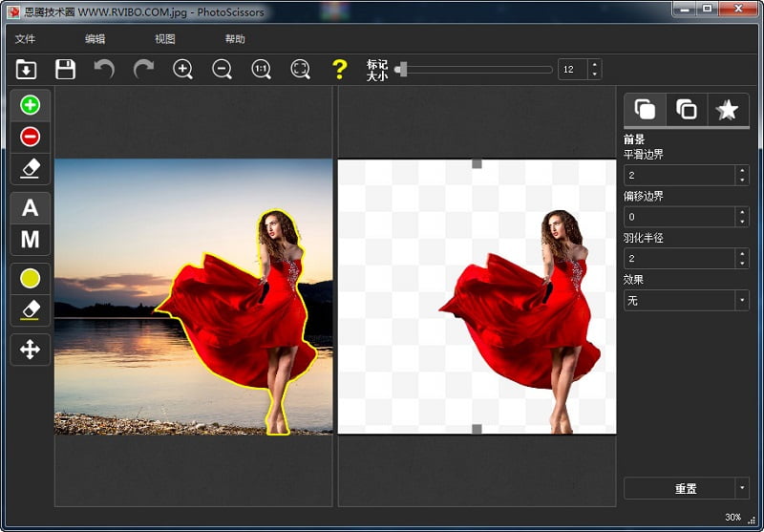Enable automatic mode with the A button
Screen dimensions: 764x532
(31, 208)
